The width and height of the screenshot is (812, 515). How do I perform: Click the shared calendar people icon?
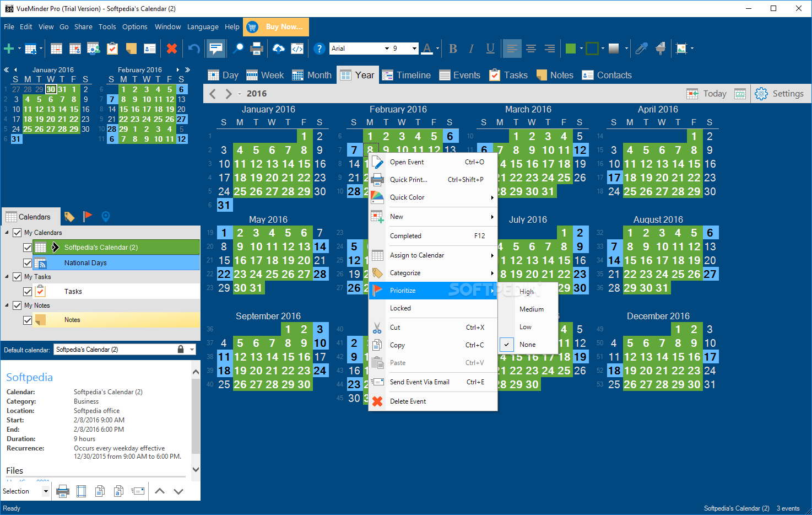point(94,49)
